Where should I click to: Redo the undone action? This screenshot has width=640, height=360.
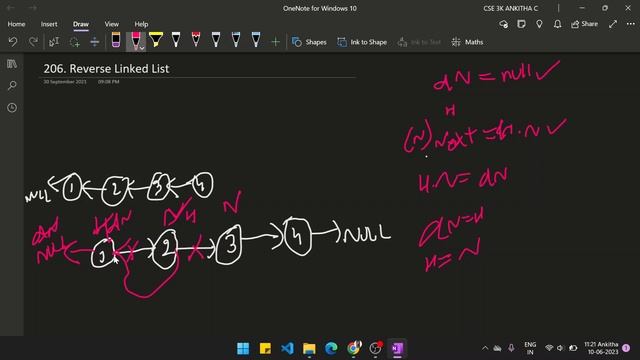pos(33,42)
